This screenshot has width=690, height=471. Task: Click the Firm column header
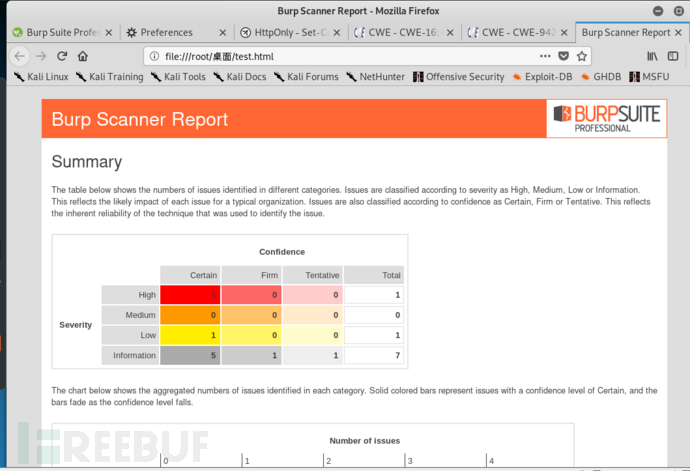click(251, 275)
